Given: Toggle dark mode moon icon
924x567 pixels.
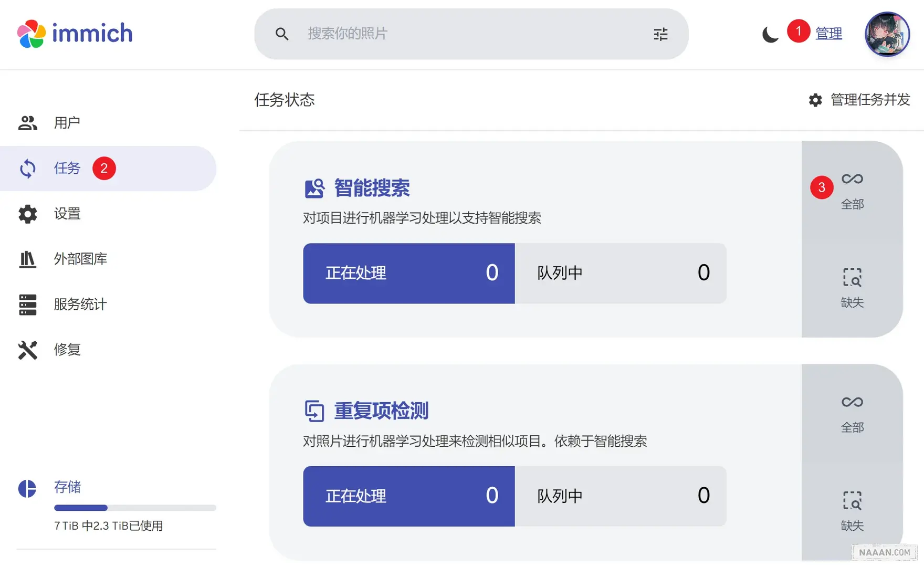Looking at the screenshot, I should tap(770, 34).
